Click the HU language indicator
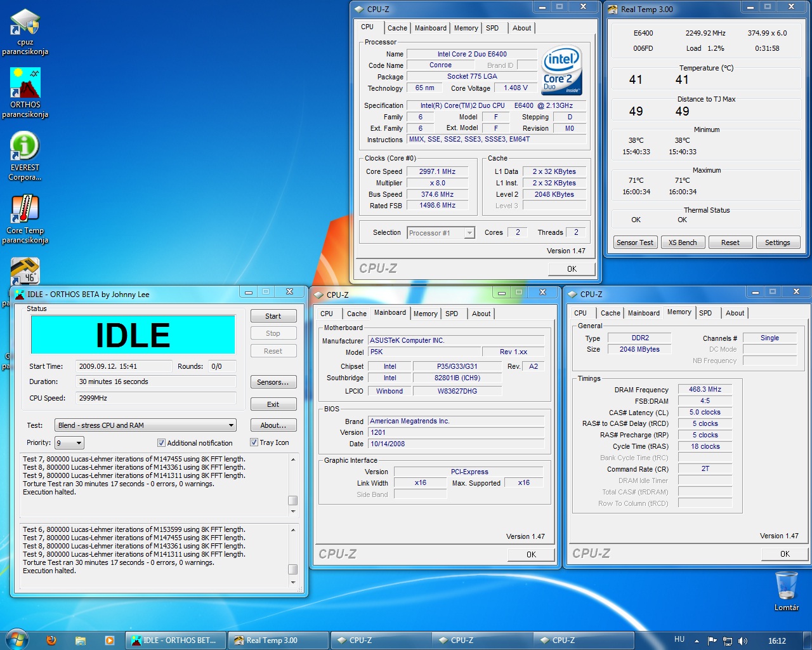Screen dimensions: 812x650 pyautogui.click(x=679, y=640)
